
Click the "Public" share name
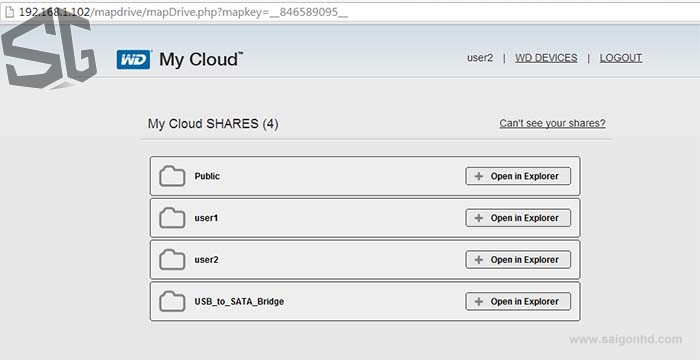[207, 176]
